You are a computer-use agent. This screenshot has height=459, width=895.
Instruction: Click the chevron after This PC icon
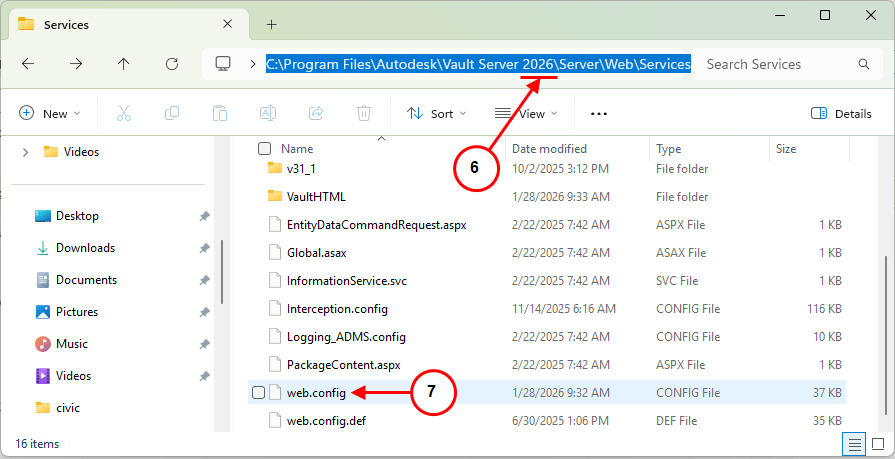(x=252, y=64)
